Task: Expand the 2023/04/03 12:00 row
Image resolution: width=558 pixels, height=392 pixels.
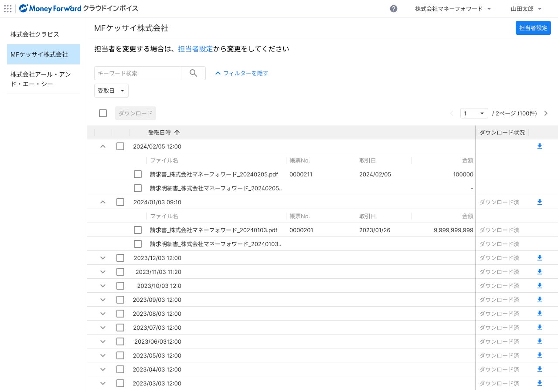Action: pyautogui.click(x=103, y=369)
